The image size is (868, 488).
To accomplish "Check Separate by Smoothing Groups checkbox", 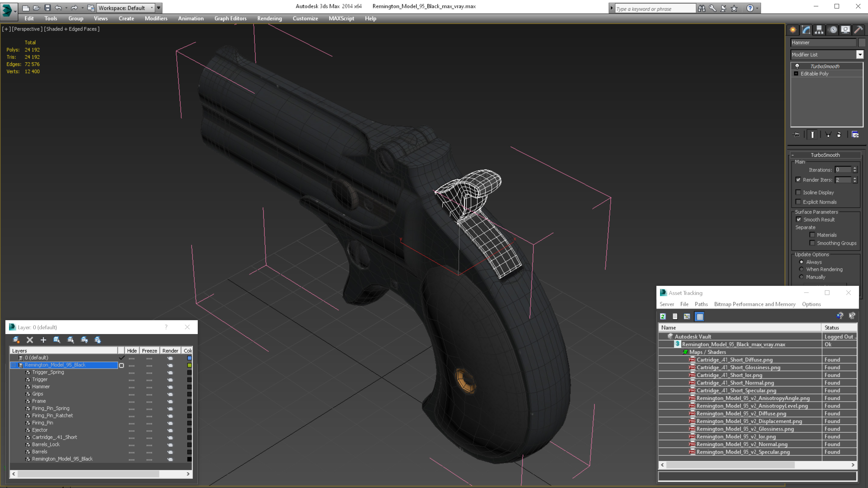I will click(x=812, y=243).
